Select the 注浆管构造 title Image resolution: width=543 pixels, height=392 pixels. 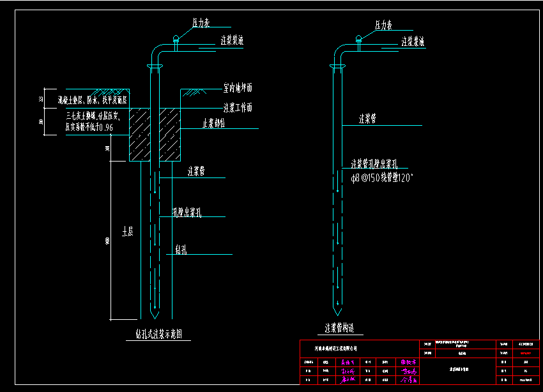click(x=339, y=328)
